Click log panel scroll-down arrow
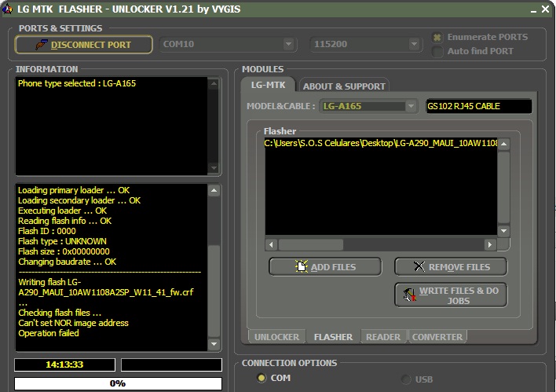 pyautogui.click(x=214, y=344)
